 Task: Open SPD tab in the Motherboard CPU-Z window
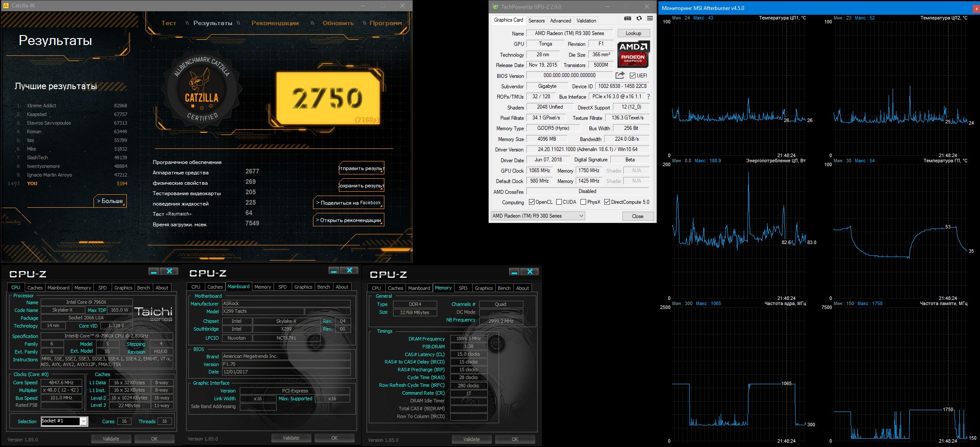(283, 287)
